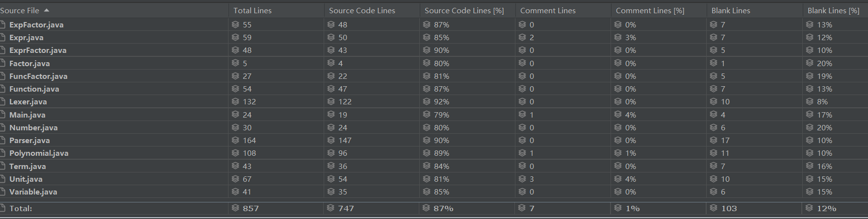Click the stack icon next to Total Lines 857
868x219 pixels.
pos(235,208)
